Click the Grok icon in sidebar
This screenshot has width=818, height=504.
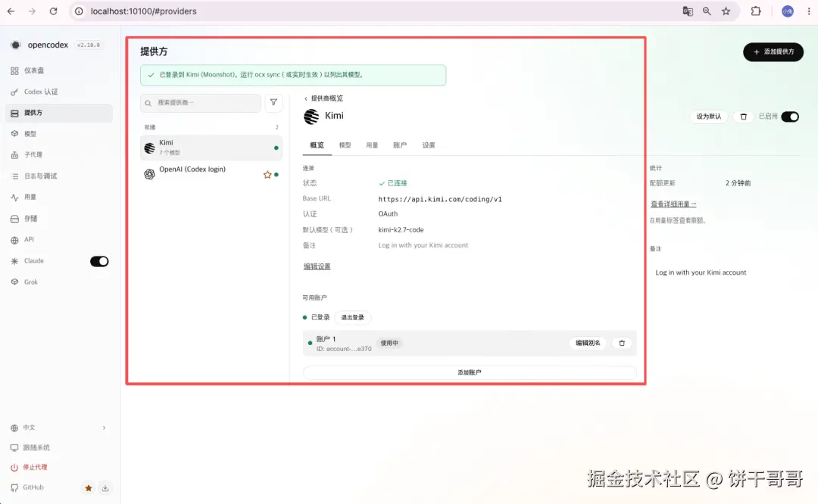click(x=14, y=282)
